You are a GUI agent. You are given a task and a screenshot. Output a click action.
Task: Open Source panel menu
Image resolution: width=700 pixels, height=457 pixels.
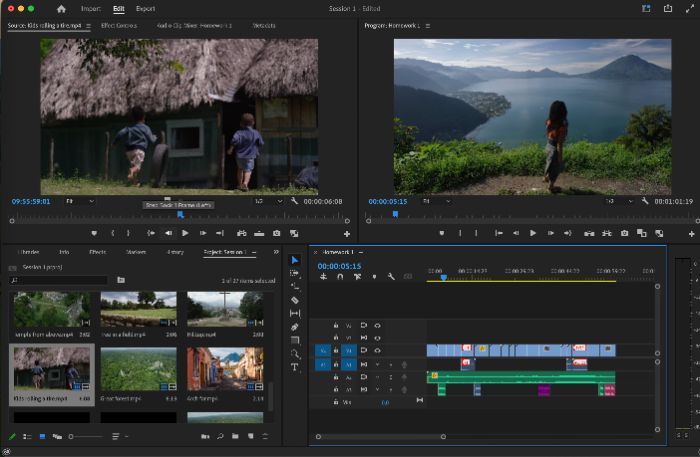pos(88,26)
